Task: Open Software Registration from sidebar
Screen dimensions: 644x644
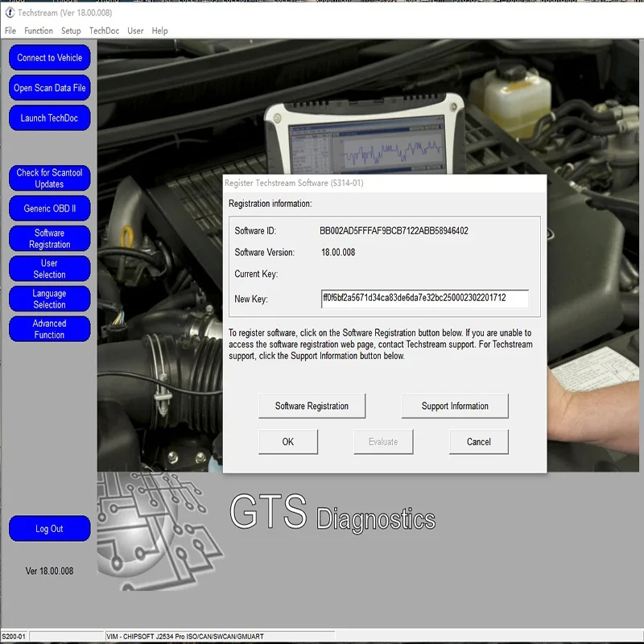Action: (50, 238)
